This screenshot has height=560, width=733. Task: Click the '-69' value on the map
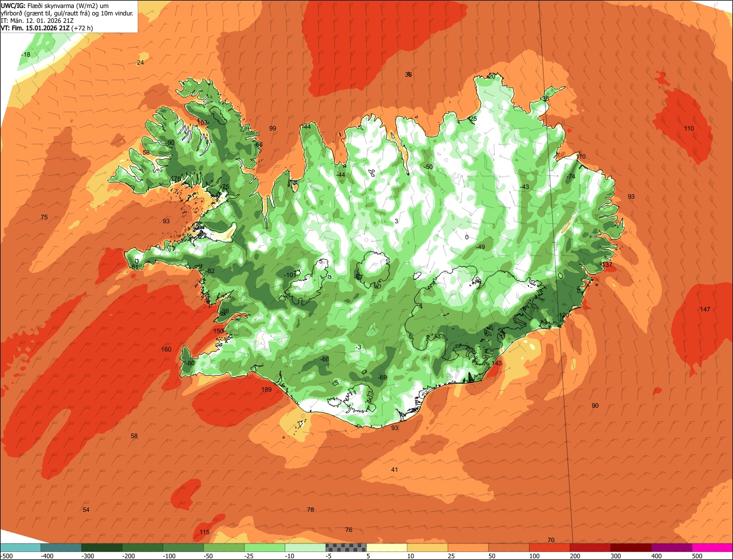point(382,377)
